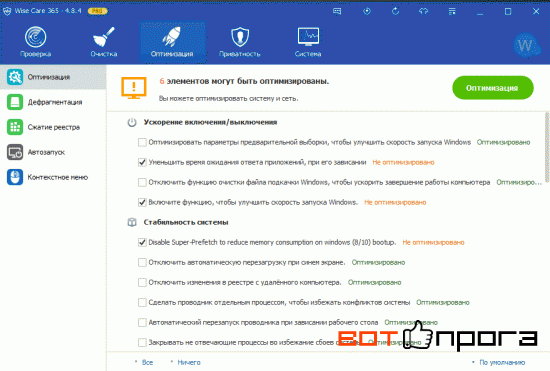Open Сжатие реестра in the sidebar
Screen dimensions: 550x371
[53, 127]
